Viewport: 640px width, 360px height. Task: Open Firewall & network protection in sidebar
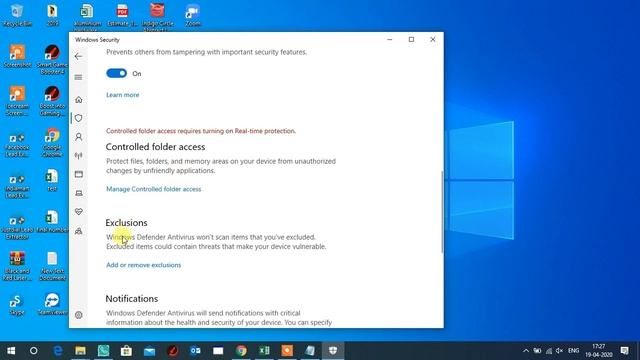[78, 156]
